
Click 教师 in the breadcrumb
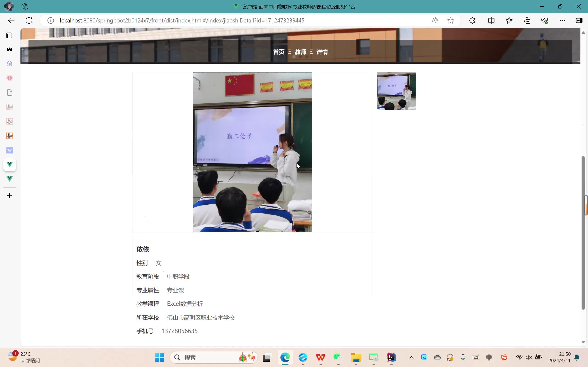click(x=300, y=52)
